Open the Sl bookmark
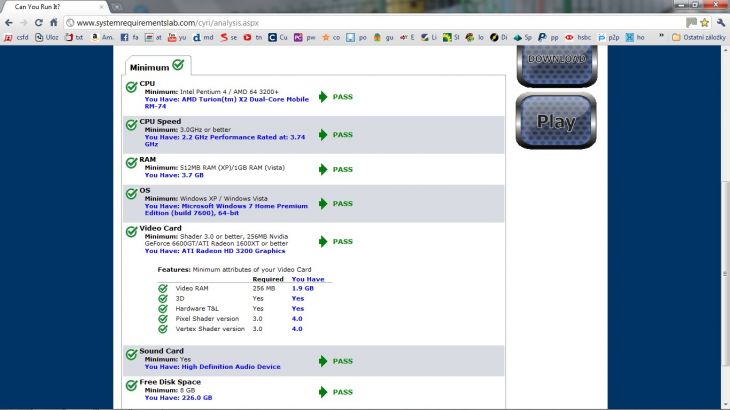The image size is (730, 410). (451, 38)
